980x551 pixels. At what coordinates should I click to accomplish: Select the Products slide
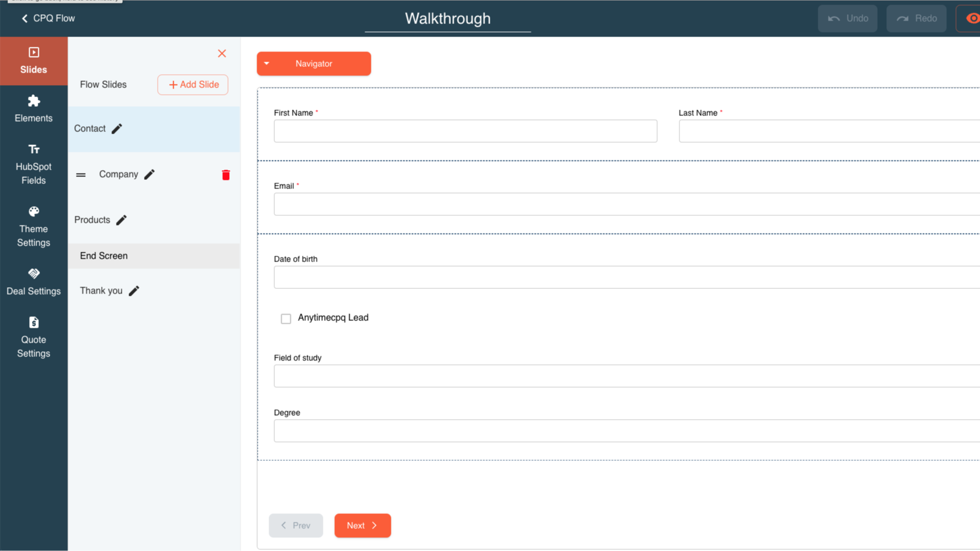tap(154, 220)
